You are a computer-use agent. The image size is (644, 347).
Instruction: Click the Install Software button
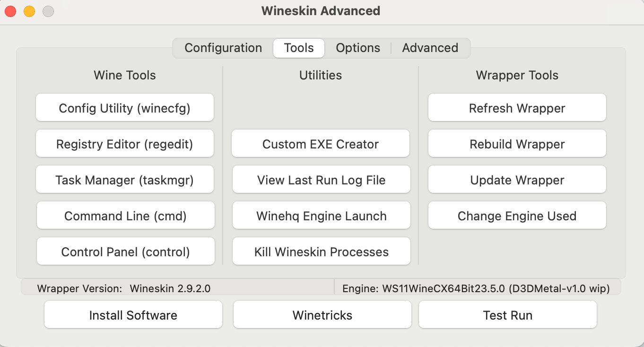[x=133, y=315]
